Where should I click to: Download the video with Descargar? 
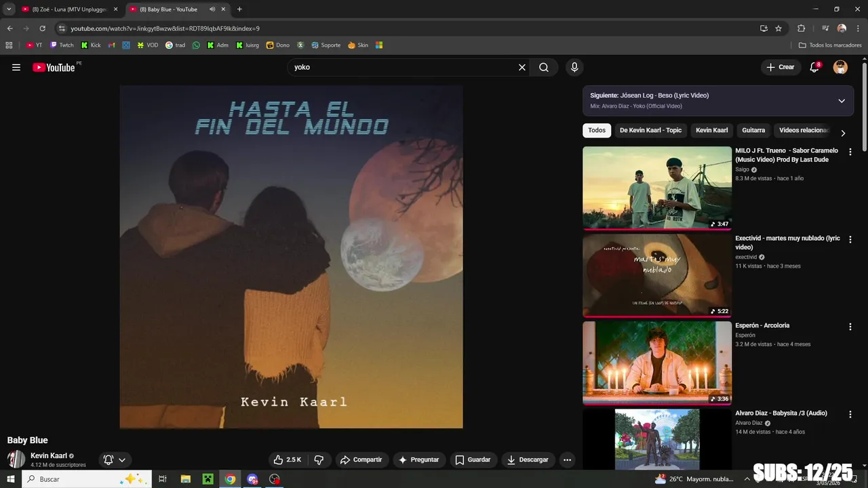[x=528, y=460]
